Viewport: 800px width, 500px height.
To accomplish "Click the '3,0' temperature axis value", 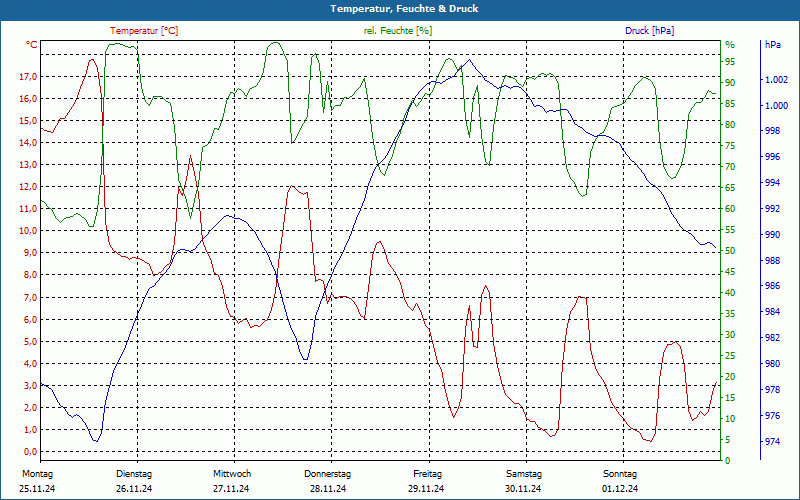I will tap(30, 385).
